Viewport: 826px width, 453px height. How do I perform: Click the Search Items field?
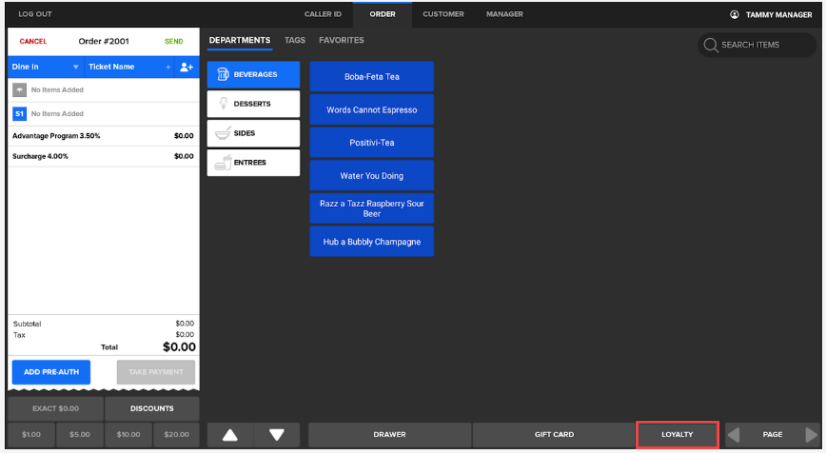[x=757, y=45]
